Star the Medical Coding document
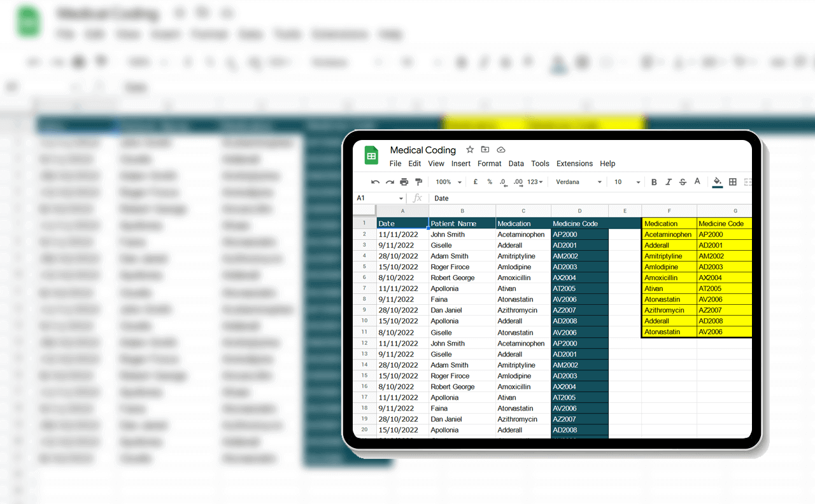 [x=470, y=150]
